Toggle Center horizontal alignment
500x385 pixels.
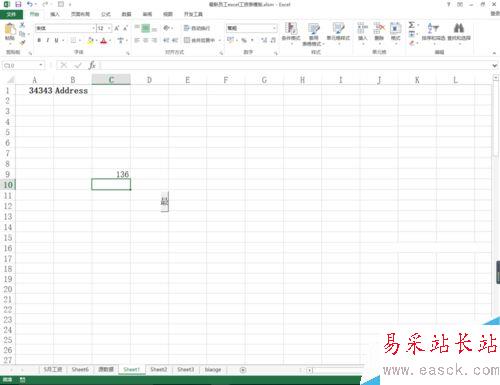(146, 40)
